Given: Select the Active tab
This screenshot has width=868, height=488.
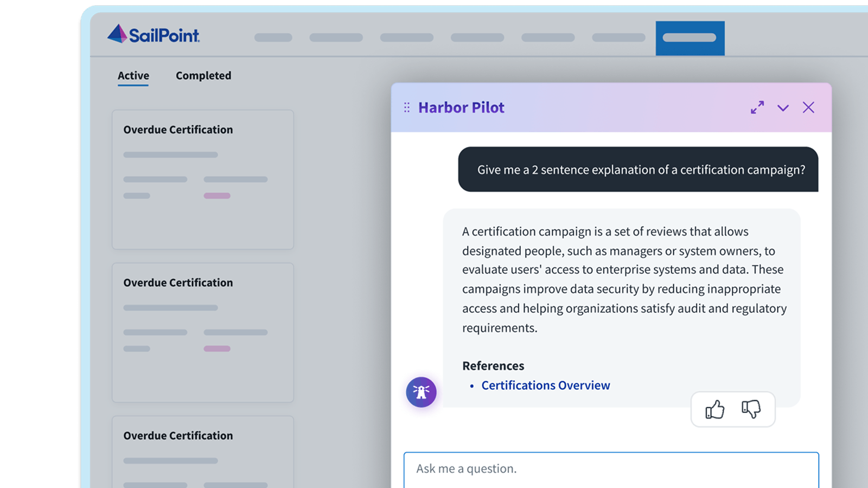Looking at the screenshot, I should [x=133, y=76].
